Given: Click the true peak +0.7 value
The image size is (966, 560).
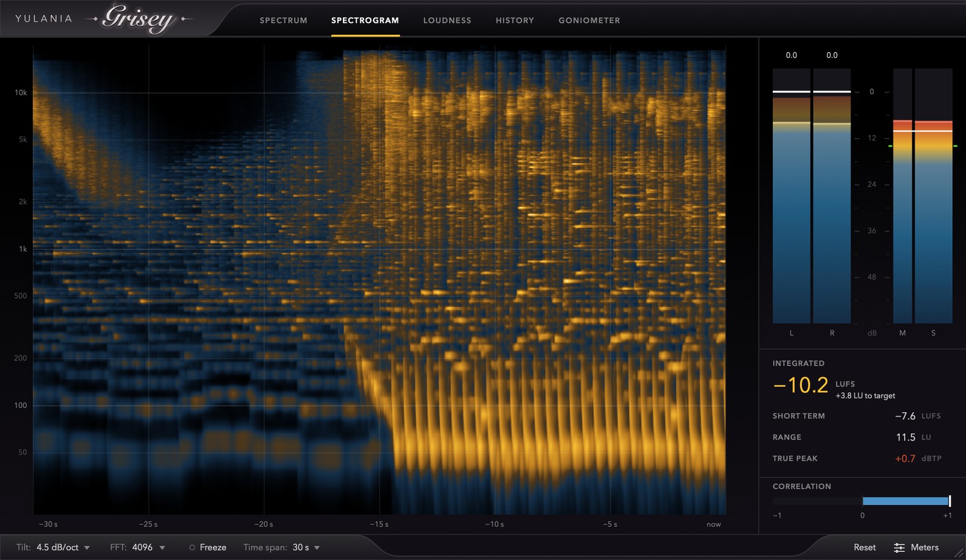Looking at the screenshot, I should tap(905, 459).
